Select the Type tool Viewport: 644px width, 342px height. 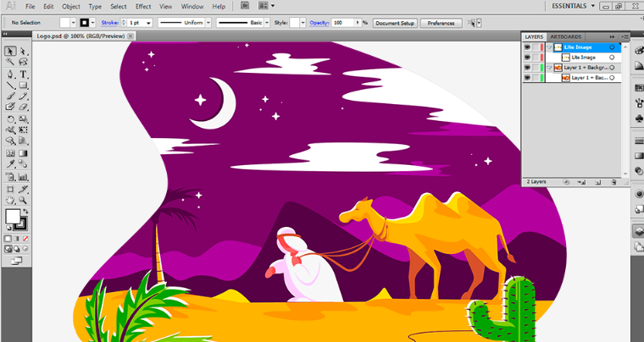(23, 74)
